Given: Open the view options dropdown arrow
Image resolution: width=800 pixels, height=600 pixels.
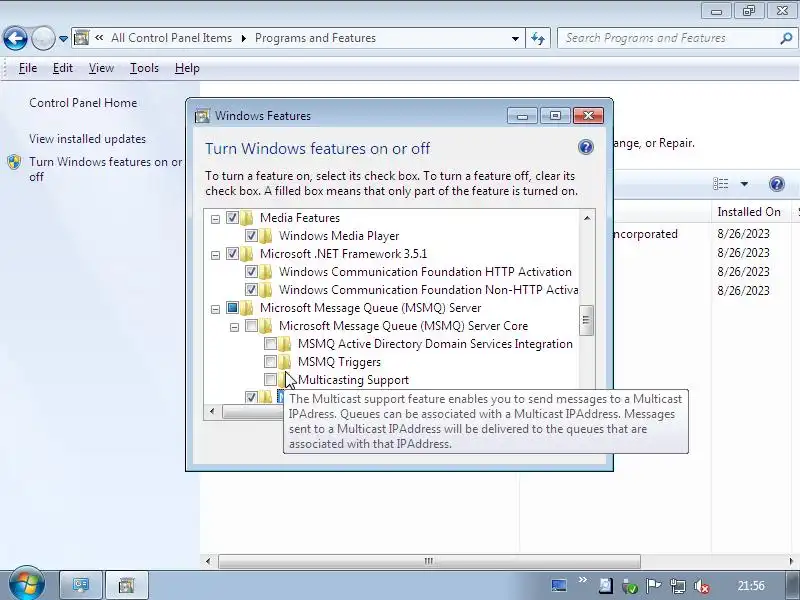Looking at the screenshot, I should [x=744, y=184].
